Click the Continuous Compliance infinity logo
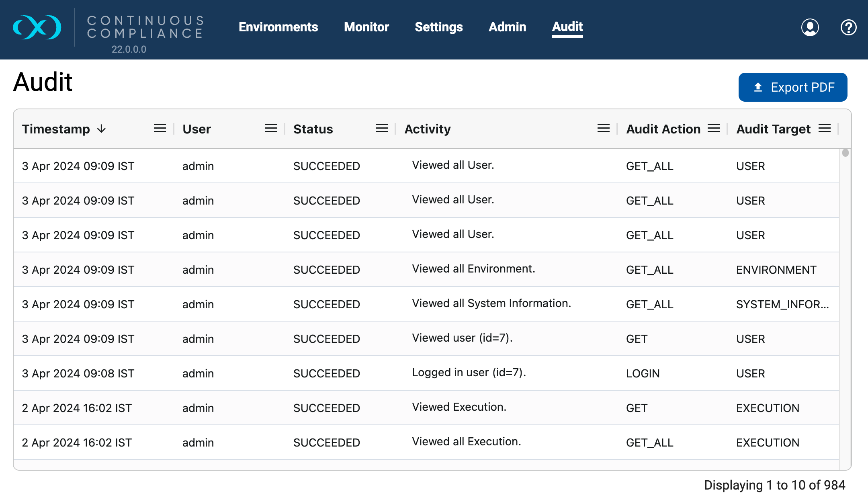Viewport: 868px width, 500px height. pyautogui.click(x=37, y=27)
